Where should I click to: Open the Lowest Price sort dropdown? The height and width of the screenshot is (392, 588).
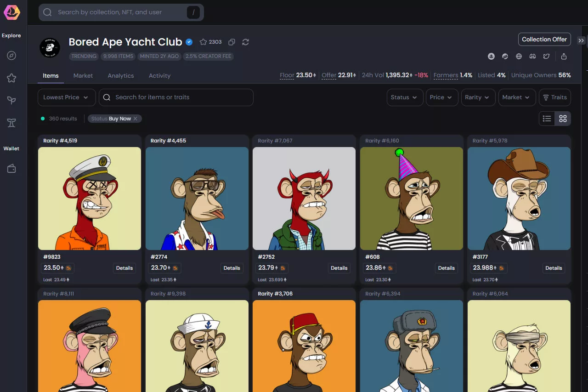tap(67, 97)
